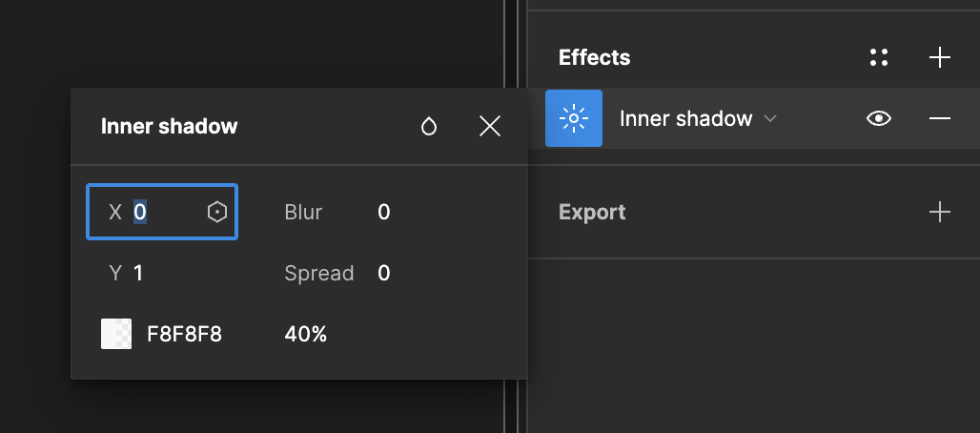Click the F8F8F8 hex color value
This screenshot has height=433, width=980.
pos(184,334)
